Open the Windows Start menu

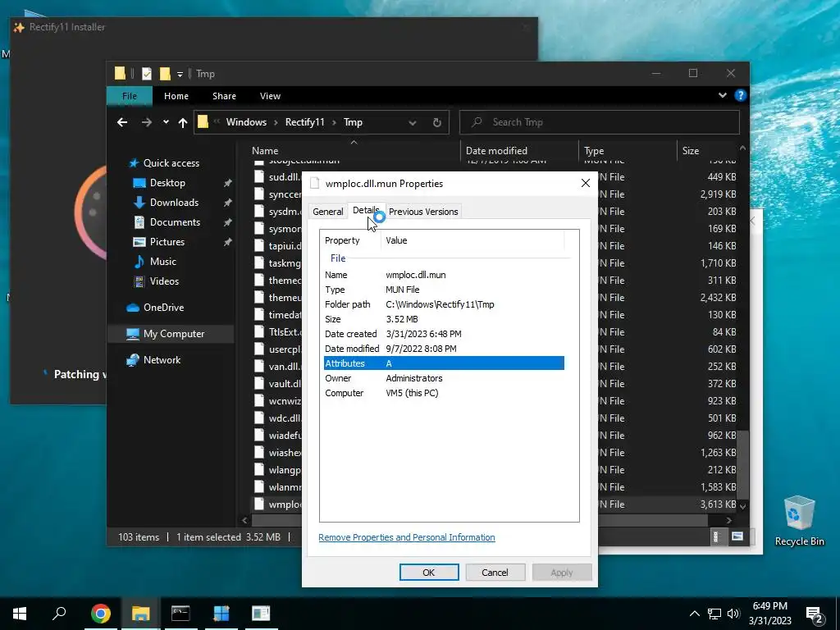(20, 614)
